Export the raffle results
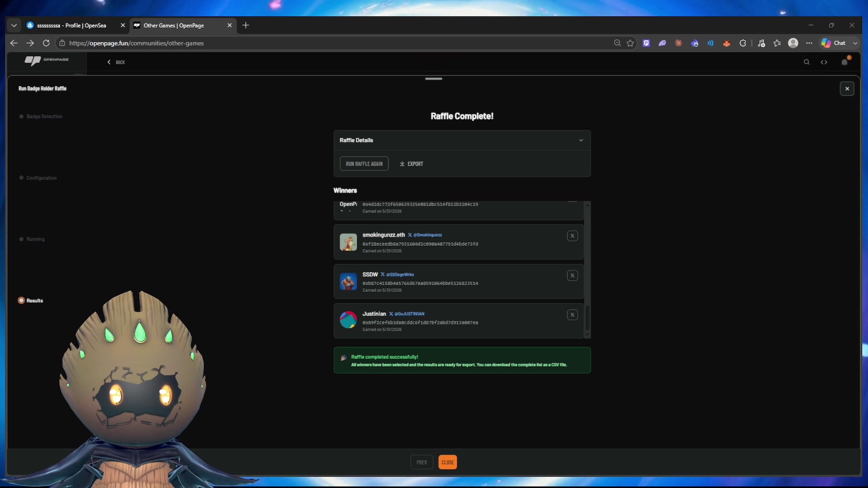This screenshot has width=868, height=488. click(411, 164)
